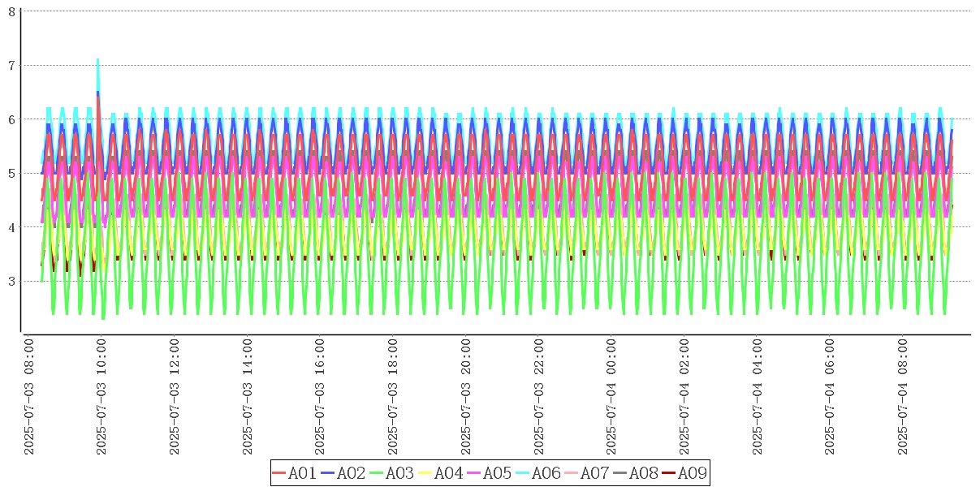Click the y-axis value 3 label
This screenshot has height=487, width=980.
(11, 282)
